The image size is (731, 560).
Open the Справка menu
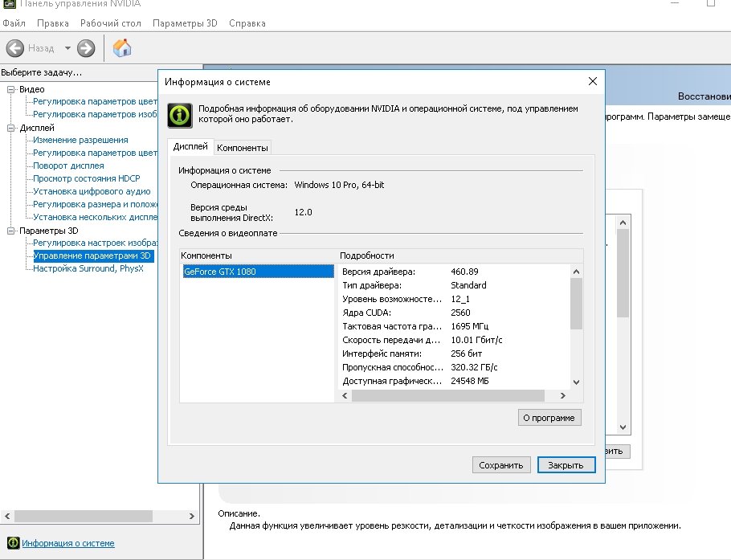[x=247, y=23]
